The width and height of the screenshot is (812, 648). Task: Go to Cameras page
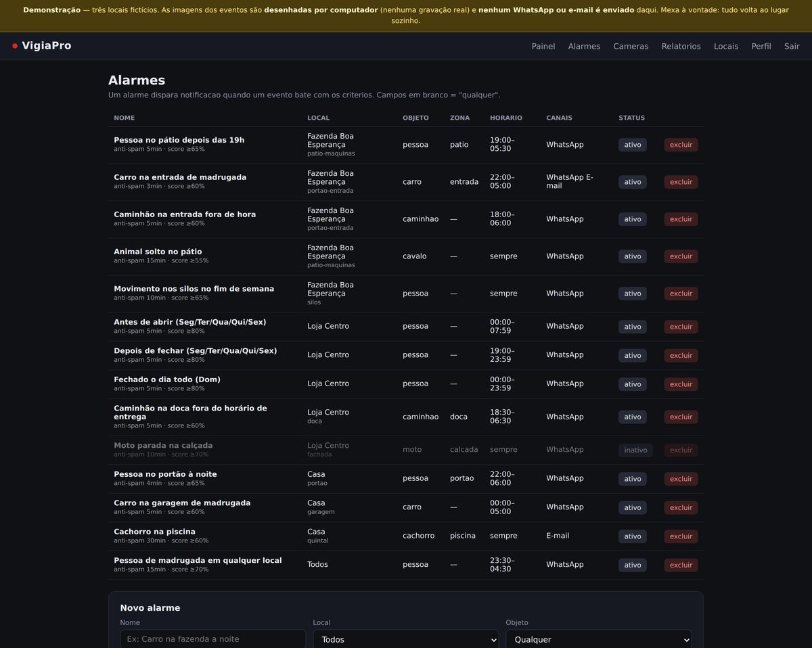(631, 46)
